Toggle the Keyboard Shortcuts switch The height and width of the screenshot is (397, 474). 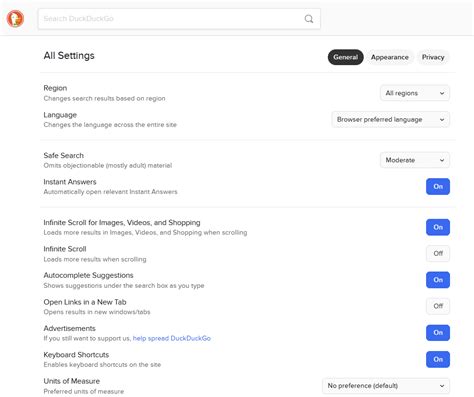(438, 359)
